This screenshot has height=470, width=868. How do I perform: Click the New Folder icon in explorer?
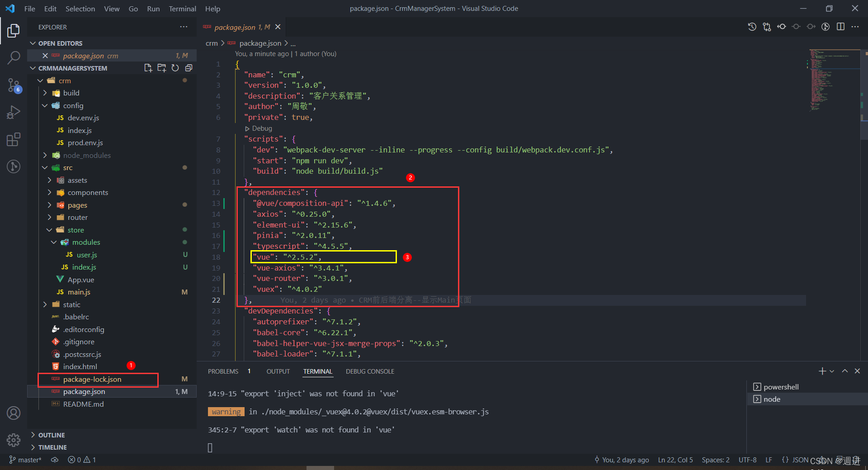161,68
